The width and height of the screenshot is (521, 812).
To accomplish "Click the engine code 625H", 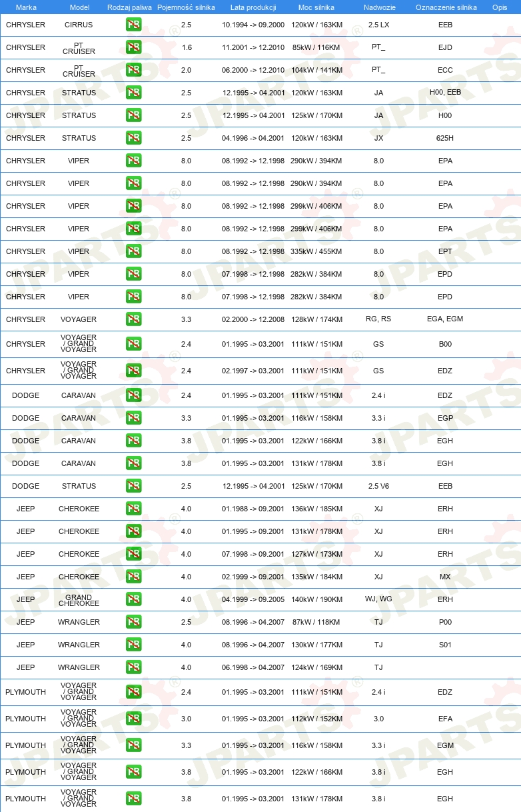I will tap(445, 139).
